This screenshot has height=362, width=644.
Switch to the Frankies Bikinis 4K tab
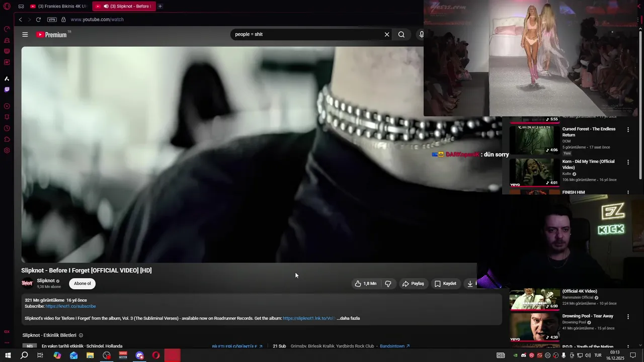[x=58, y=6]
